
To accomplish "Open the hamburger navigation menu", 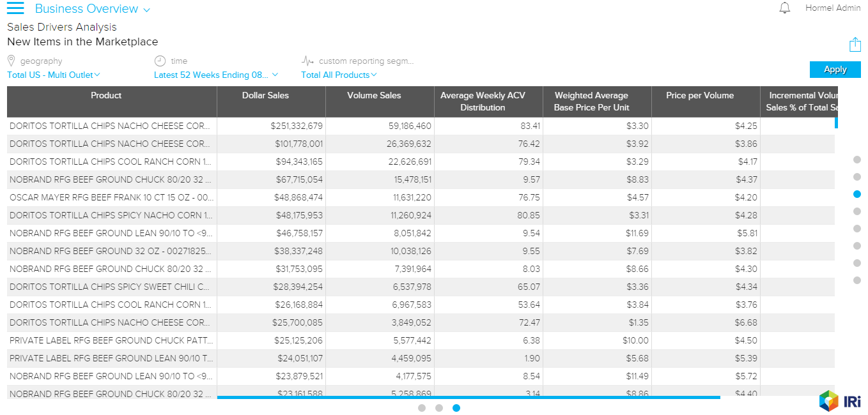I will pyautogui.click(x=15, y=8).
